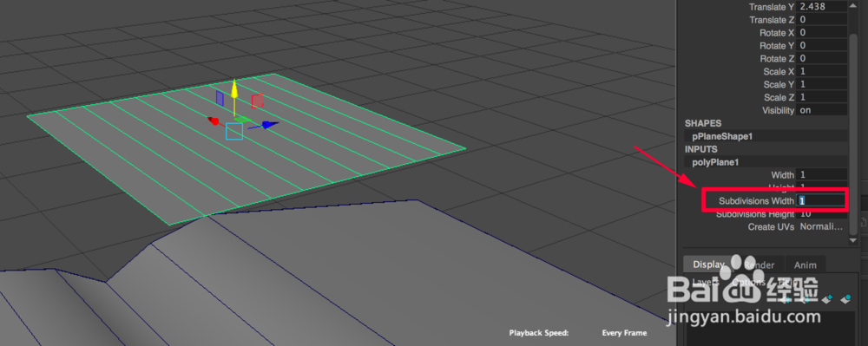Click the create new layer icon
This screenshot has width=868, height=346.
[827, 299]
